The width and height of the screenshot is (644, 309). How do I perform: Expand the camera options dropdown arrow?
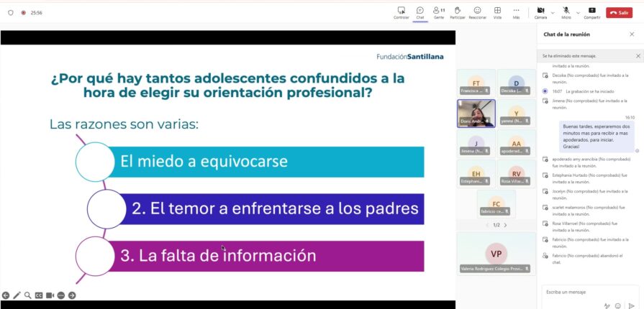point(553,12)
